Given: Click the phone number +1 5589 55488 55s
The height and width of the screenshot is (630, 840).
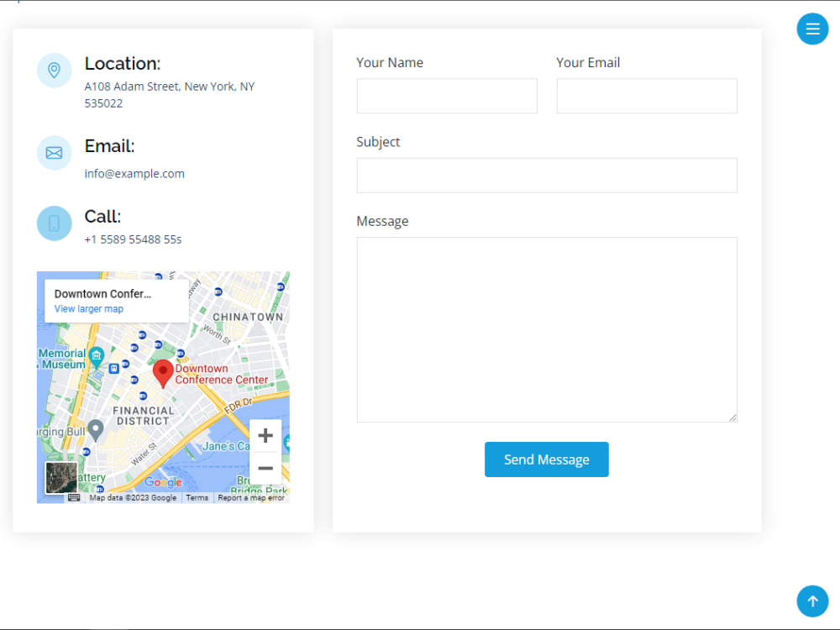Looking at the screenshot, I should point(133,239).
